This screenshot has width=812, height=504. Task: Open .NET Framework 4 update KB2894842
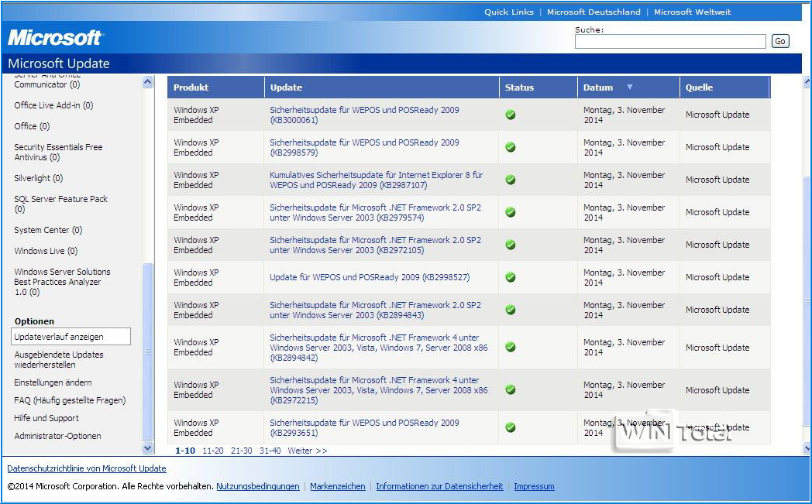(379, 348)
